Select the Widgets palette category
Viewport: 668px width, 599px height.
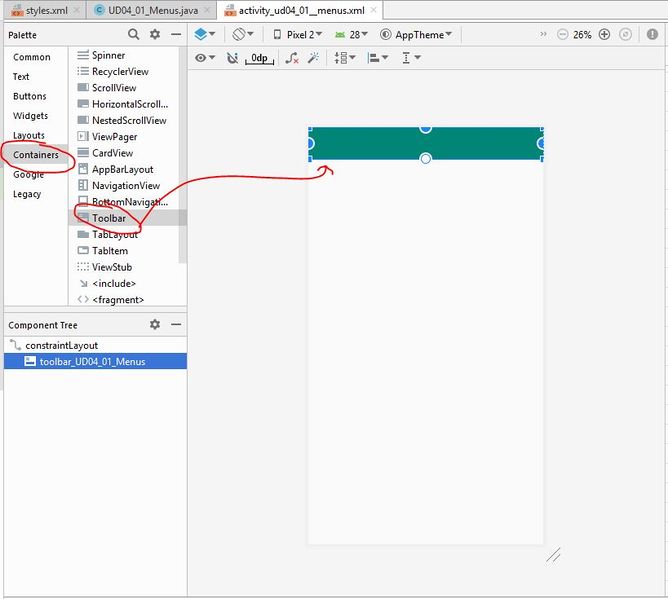coord(30,116)
